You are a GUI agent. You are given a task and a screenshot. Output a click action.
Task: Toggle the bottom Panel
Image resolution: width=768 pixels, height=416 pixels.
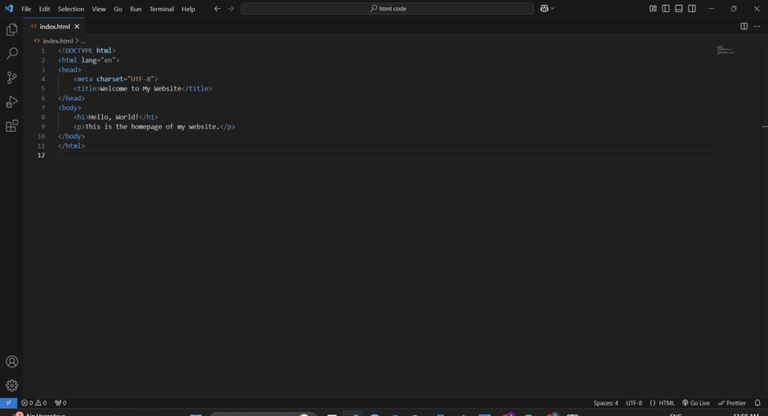[679, 9]
